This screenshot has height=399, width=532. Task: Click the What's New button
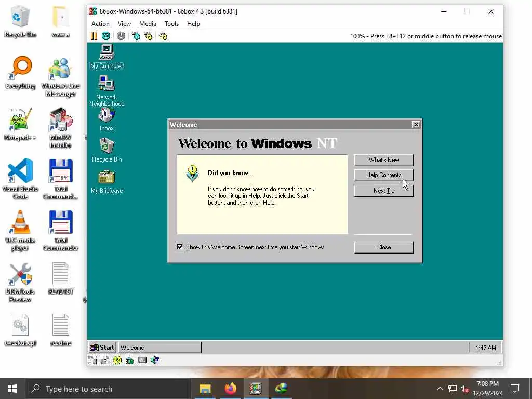[384, 160]
